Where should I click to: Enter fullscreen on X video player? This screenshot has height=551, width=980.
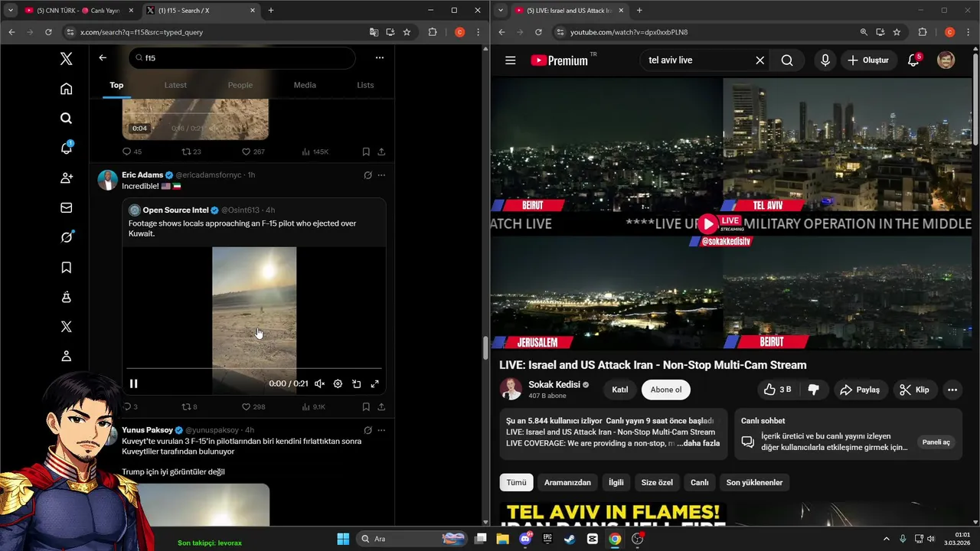point(375,383)
